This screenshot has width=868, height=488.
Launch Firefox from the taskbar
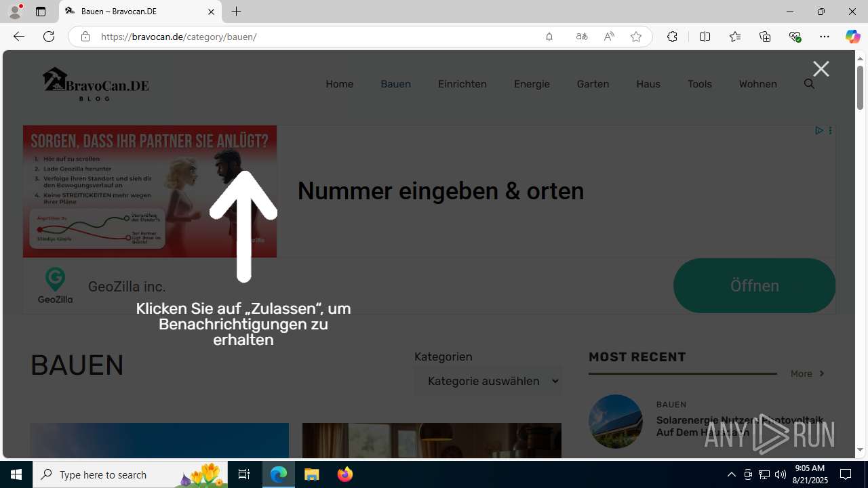click(345, 474)
